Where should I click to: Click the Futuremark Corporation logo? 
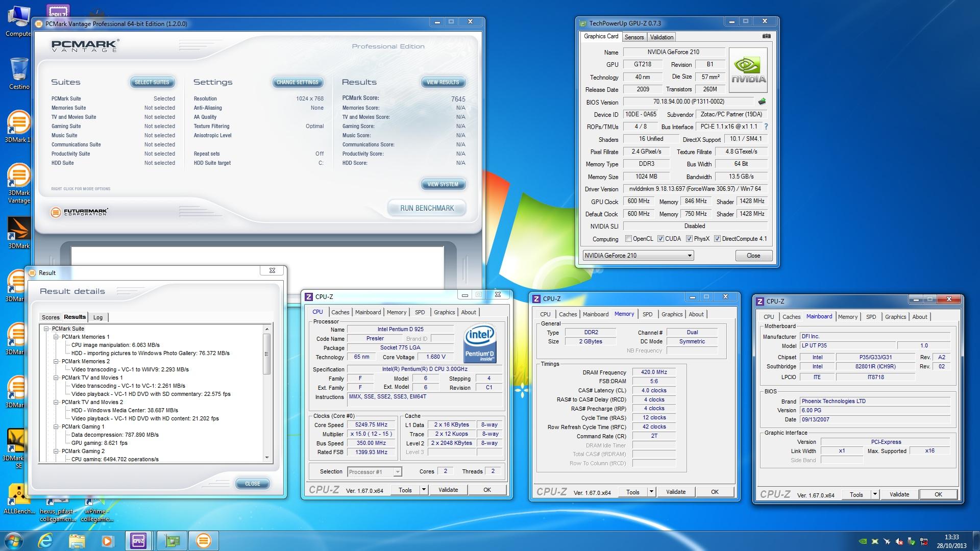coord(79,212)
